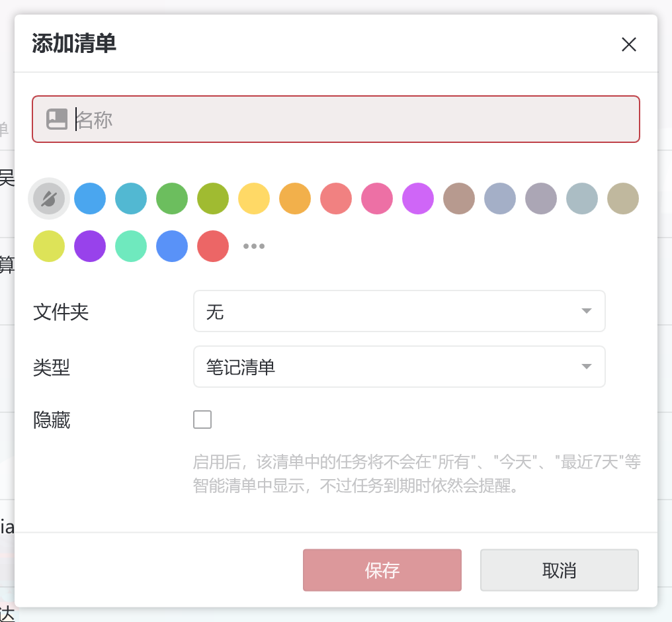Screen dimensions: 672x622
Task: Select the magenta color swatch
Action: click(418, 199)
